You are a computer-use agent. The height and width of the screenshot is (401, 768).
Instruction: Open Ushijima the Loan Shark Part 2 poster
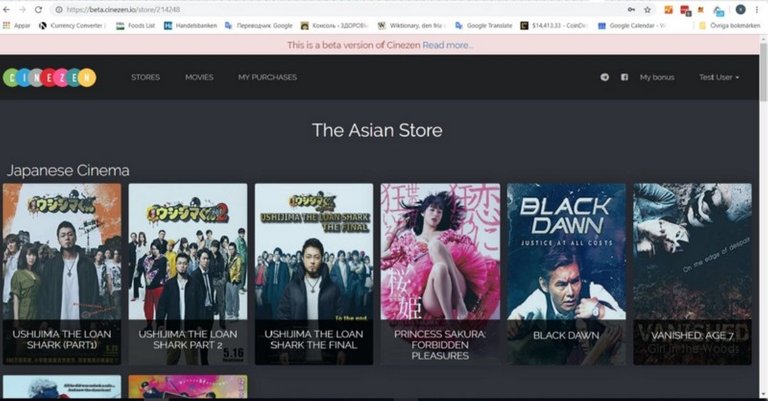(188, 274)
